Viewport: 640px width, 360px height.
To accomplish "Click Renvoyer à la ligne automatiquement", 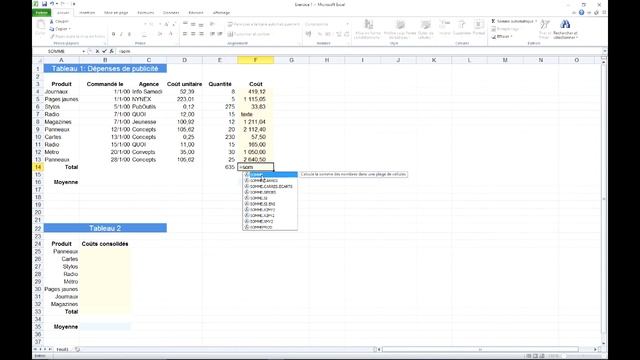I will (x=264, y=24).
